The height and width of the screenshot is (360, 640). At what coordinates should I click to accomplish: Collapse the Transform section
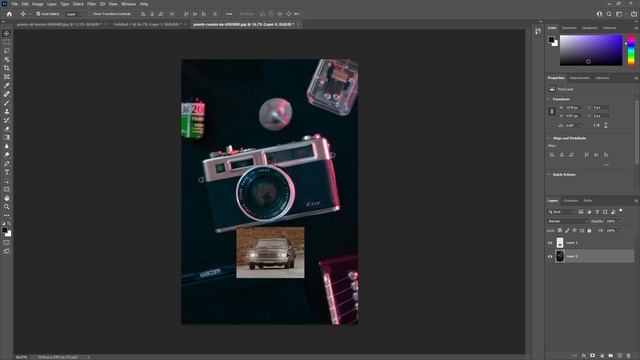[549, 99]
